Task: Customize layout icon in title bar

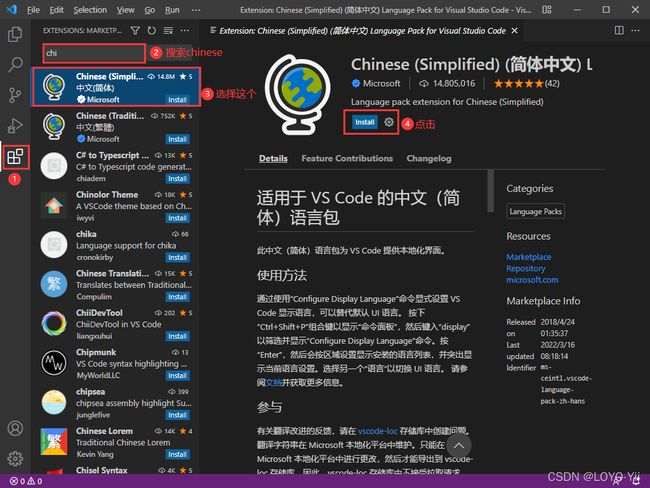Action: click(x=547, y=10)
